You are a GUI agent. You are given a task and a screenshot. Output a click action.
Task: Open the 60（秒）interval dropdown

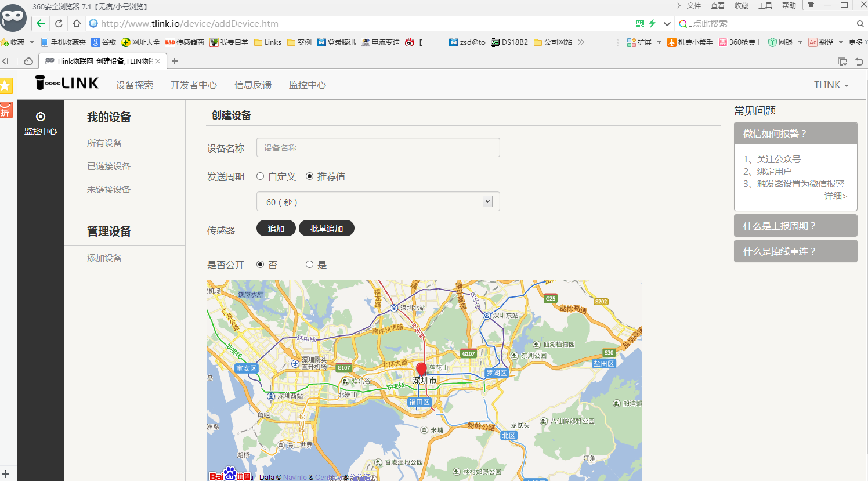(x=488, y=201)
